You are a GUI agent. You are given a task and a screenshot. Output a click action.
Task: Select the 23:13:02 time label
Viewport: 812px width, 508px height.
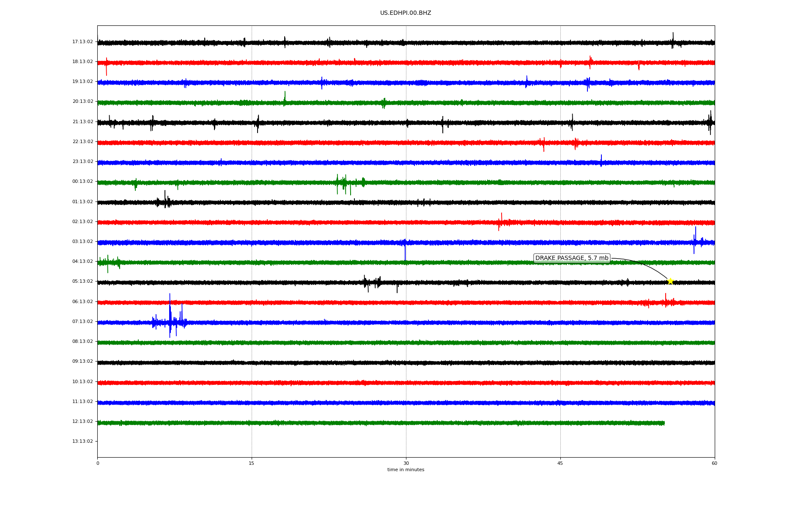pyautogui.click(x=82, y=162)
